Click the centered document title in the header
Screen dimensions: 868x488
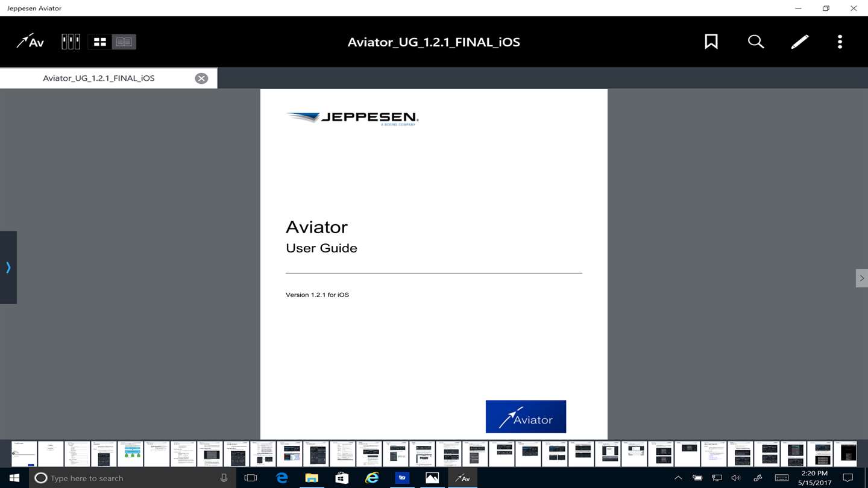click(x=434, y=42)
